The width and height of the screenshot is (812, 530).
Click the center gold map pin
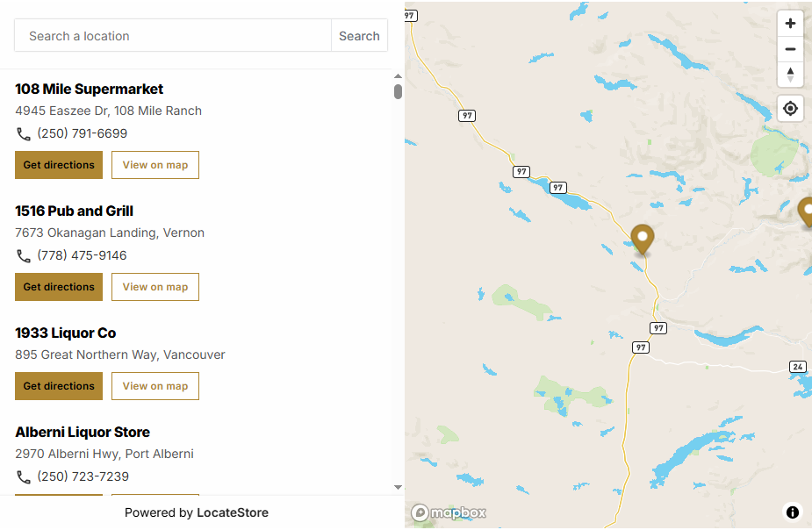point(643,238)
